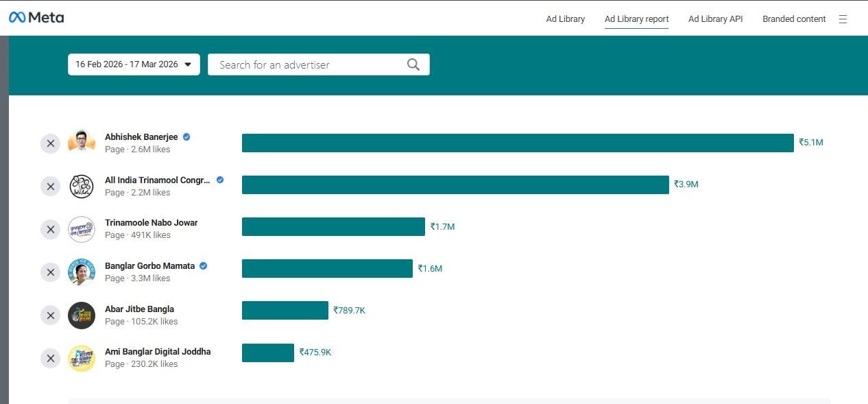Go to Ad Library tab
The height and width of the screenshot is (404, 868).
565,19
